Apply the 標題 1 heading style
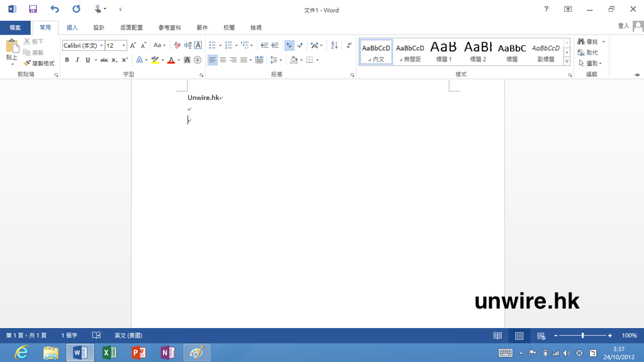This screenshot has width=644, height=362. 444,52
